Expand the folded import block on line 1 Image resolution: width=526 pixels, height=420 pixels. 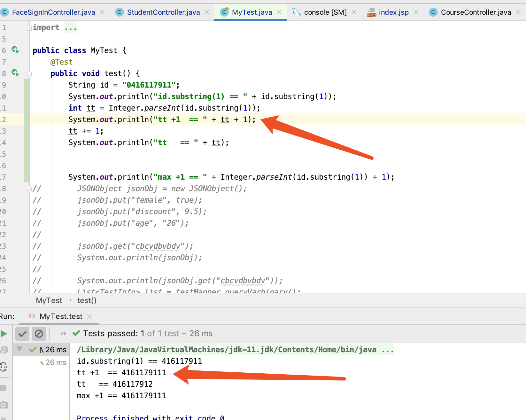click(x=29, y=28)
